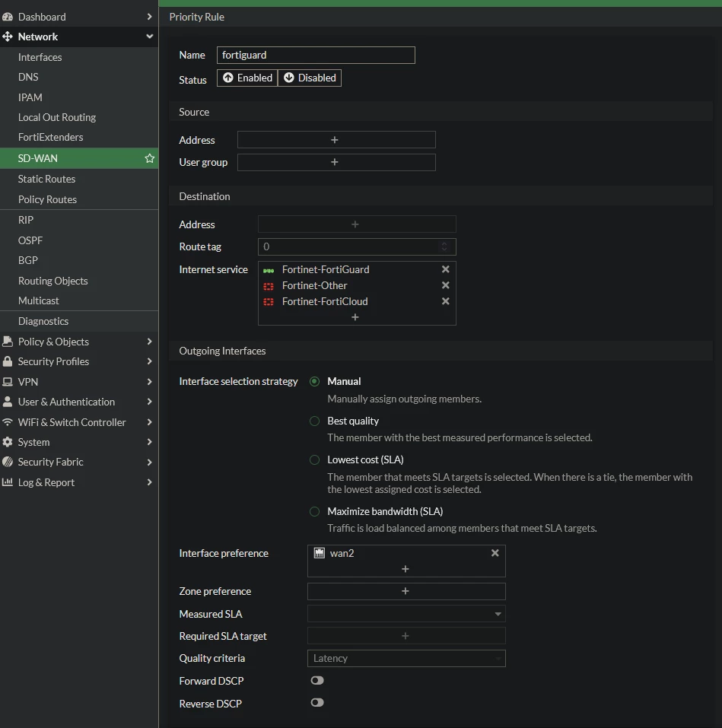Viewport: 722px width, 728px height.
Task: Expand the User & Authentication chevron
Action: coord(150,402)
